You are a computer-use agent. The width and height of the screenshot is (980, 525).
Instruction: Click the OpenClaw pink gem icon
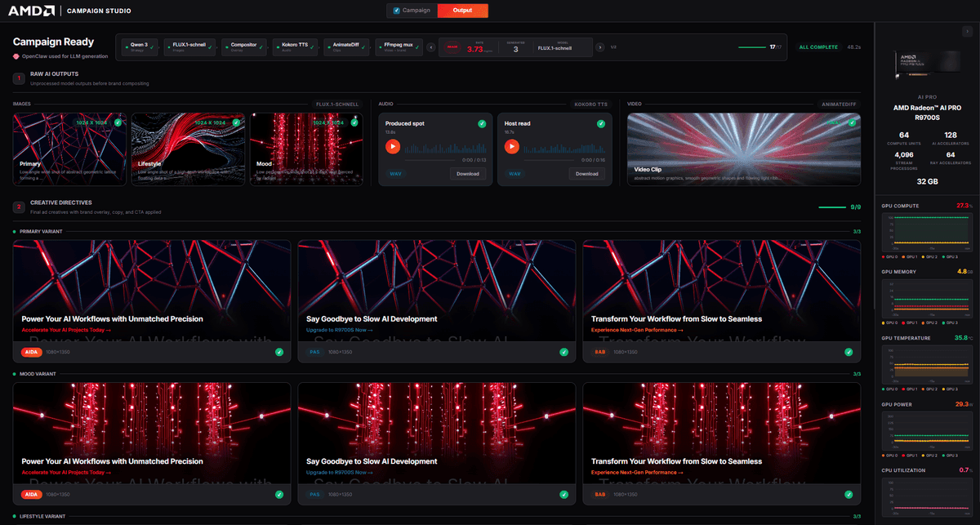click(16, 56)
